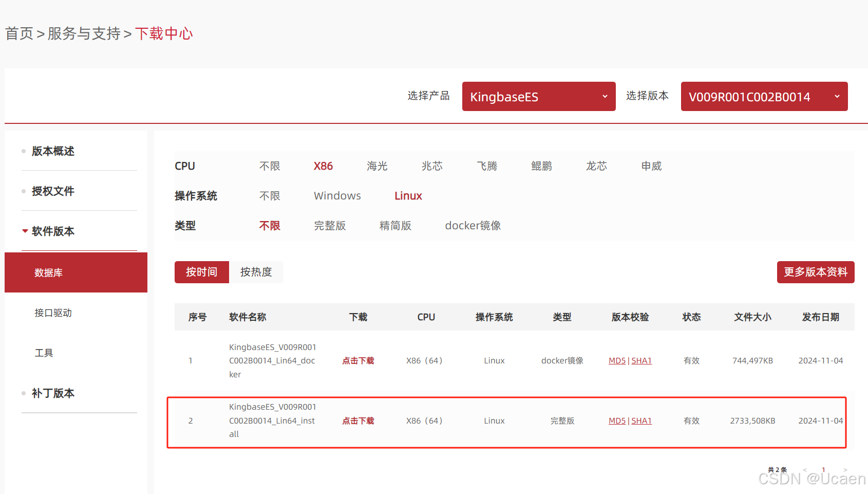The height and width of the screenshot is (494, 868).
Task: Filter CPU by 龙芯
Action: (x=596, y=166)
